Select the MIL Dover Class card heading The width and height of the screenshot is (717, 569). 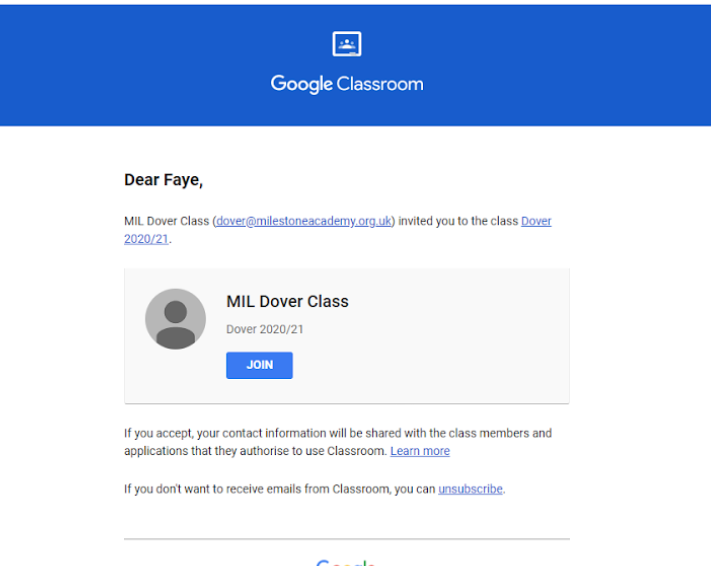(287, 301)
